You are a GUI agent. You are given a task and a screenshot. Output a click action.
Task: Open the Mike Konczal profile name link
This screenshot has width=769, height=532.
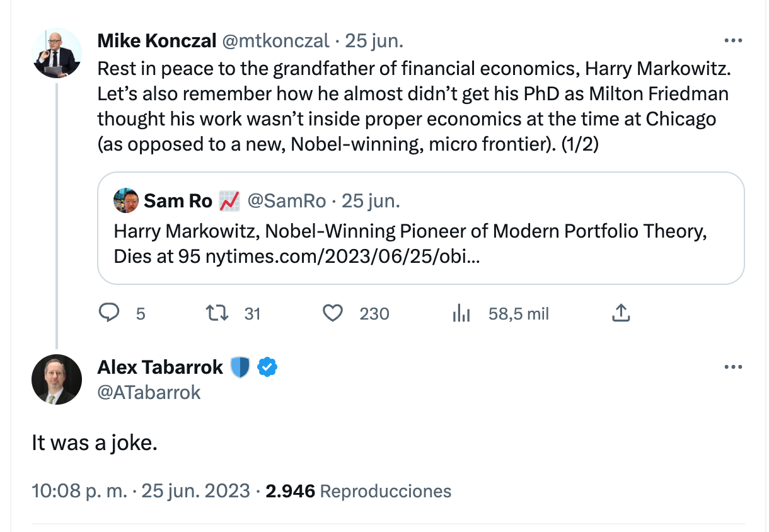click(157, 41)
